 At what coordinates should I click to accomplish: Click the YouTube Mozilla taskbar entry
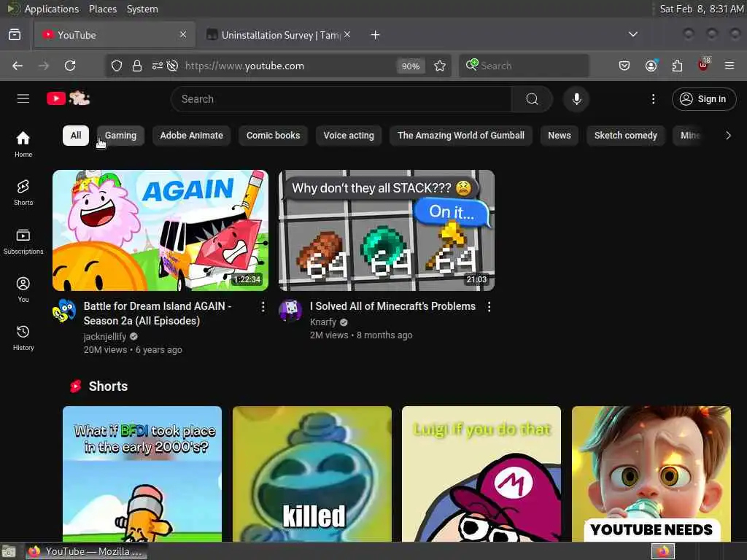[86, 551]
